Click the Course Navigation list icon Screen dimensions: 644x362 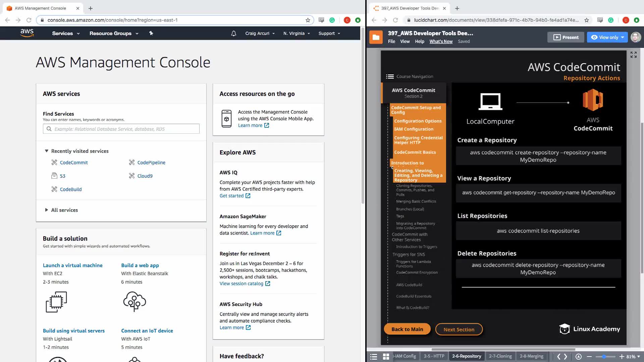(390, 76)
